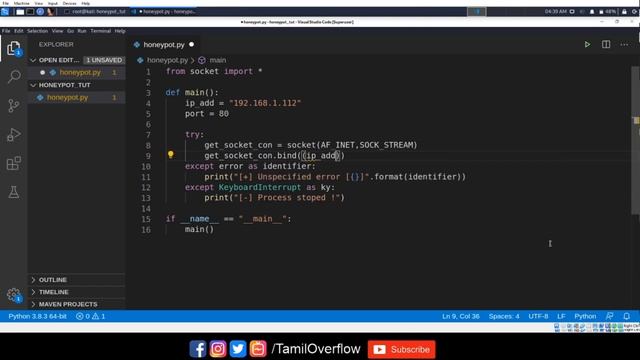
Task: Run Python file with play button
Action: point(587,44)
